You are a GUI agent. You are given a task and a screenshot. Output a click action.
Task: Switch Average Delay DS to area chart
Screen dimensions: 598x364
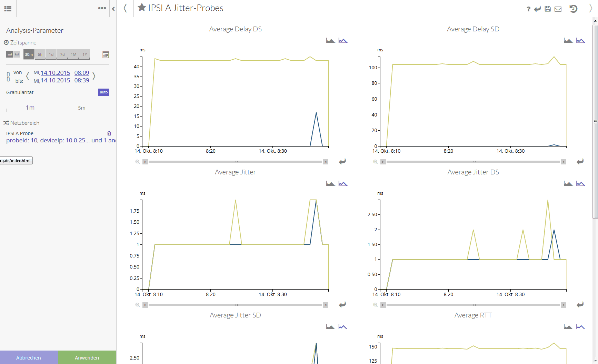coord(330,40)
